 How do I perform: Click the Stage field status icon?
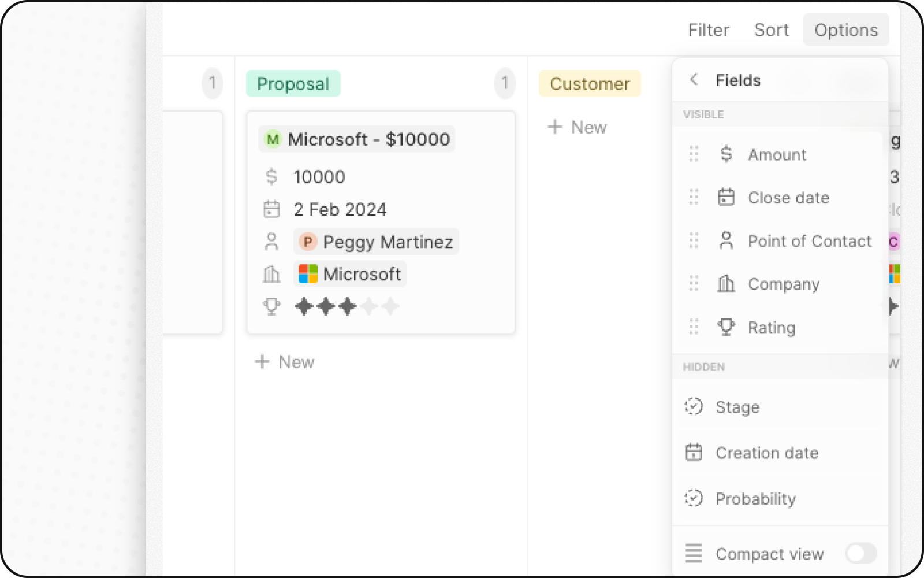(694, 407)
